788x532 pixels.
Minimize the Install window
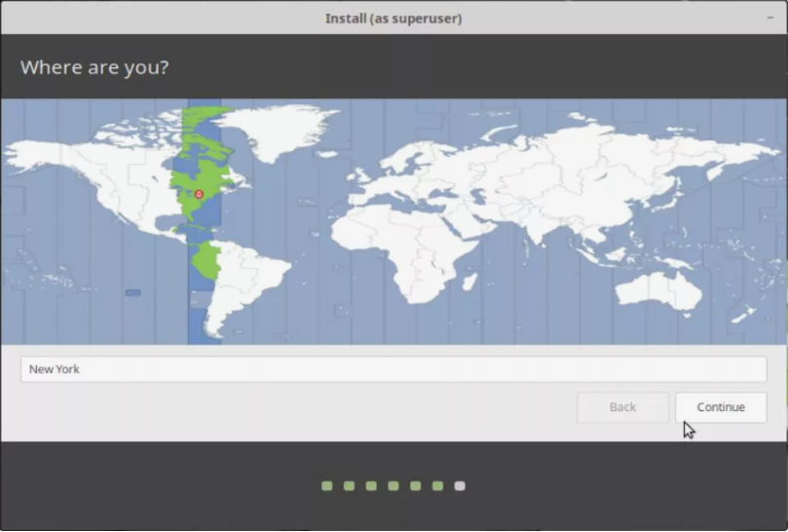click(769, 18)
